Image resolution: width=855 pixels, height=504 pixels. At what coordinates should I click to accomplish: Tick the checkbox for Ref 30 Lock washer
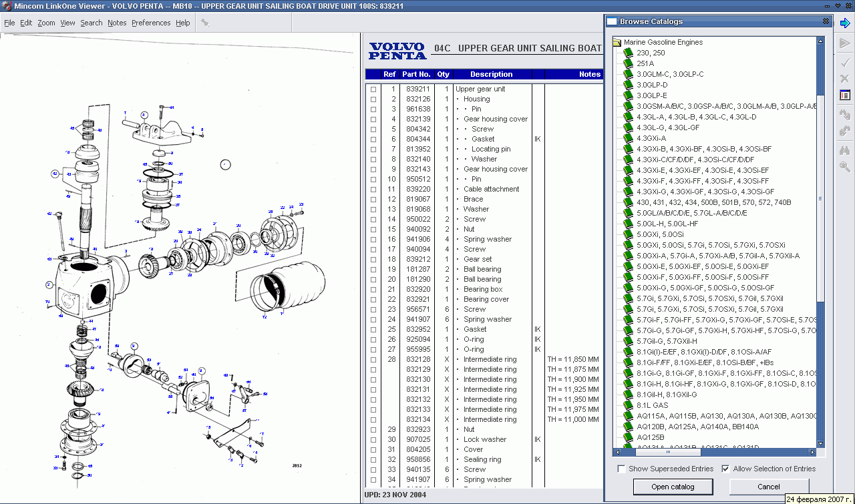click(x=373, y=439)
